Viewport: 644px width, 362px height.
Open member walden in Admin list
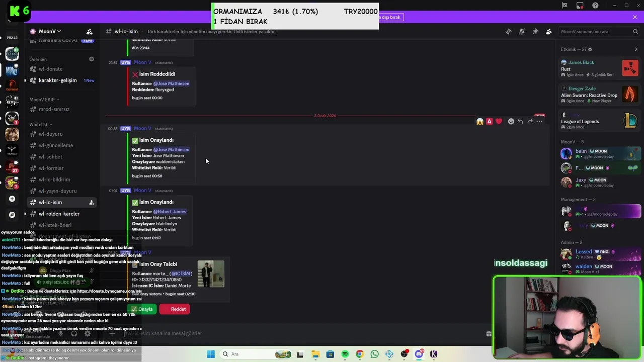pyautogui.click(x=600, y=268)
